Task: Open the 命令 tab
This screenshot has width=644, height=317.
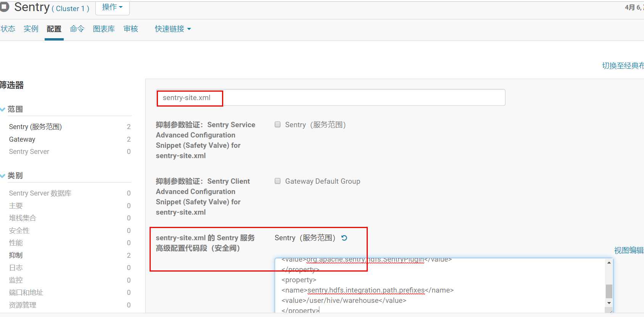Action: [77, 29]
